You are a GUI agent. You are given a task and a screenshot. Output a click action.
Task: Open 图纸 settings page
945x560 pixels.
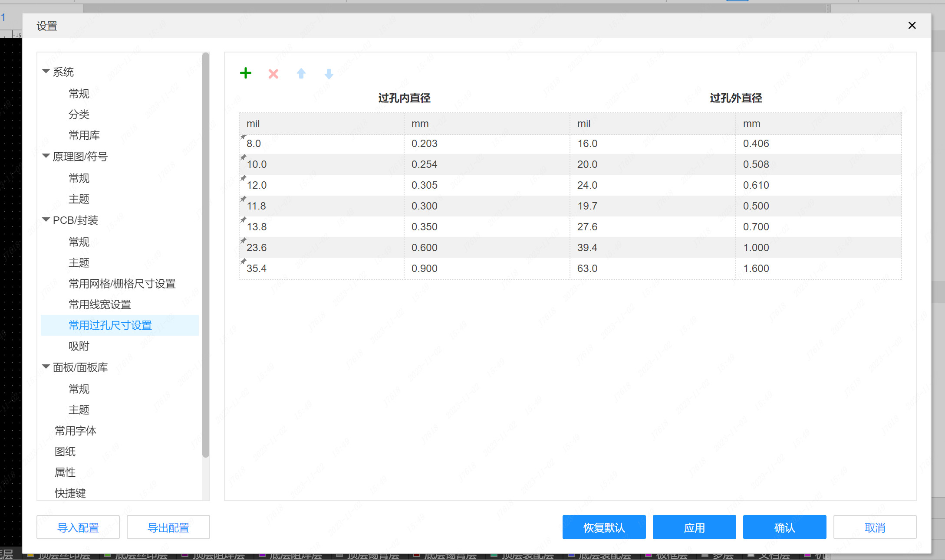coord(65,451)
